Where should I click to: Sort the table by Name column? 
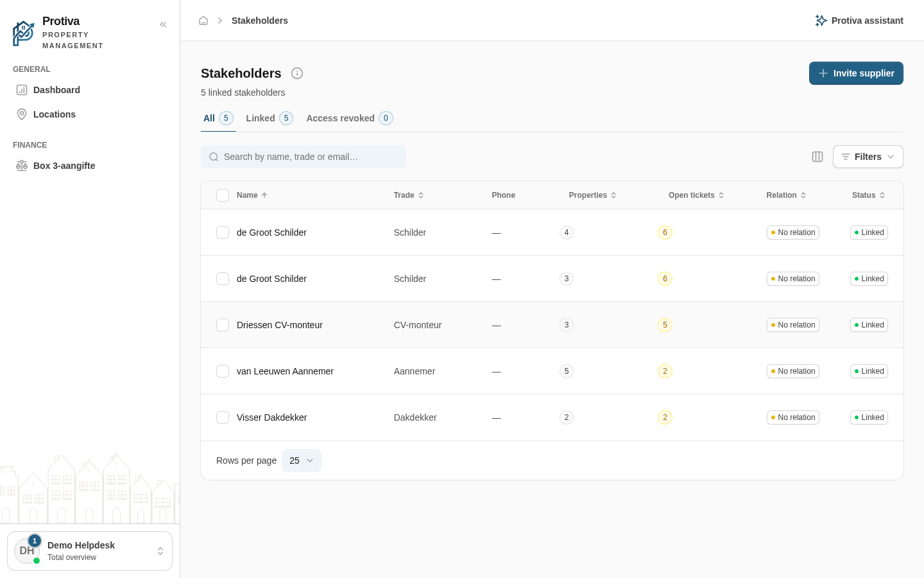tap(252, 195)
